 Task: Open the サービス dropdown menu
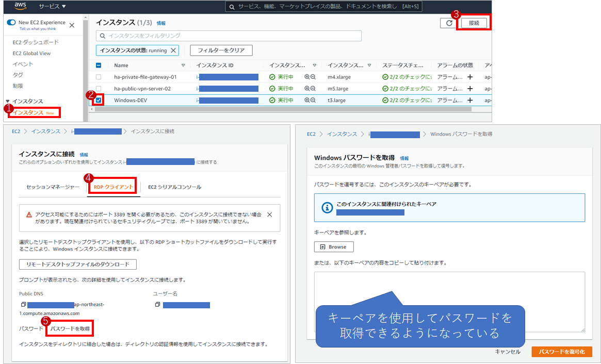point(53,7)
